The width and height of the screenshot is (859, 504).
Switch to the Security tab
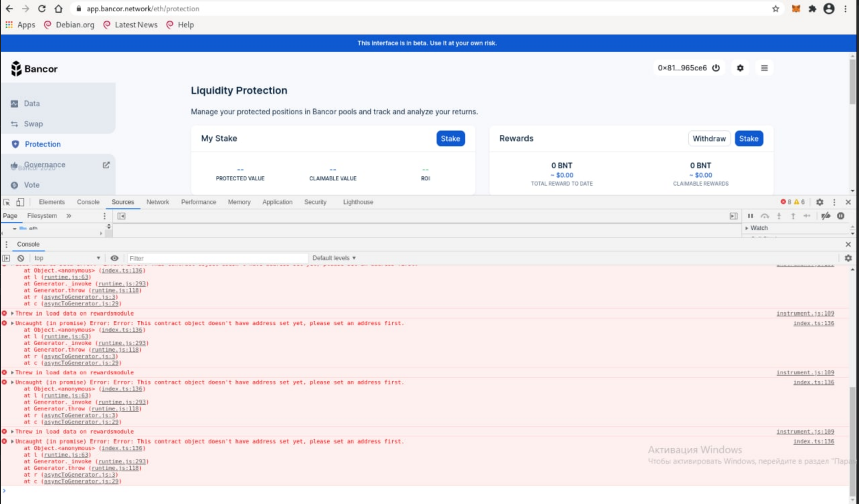[x=315, y=202]
